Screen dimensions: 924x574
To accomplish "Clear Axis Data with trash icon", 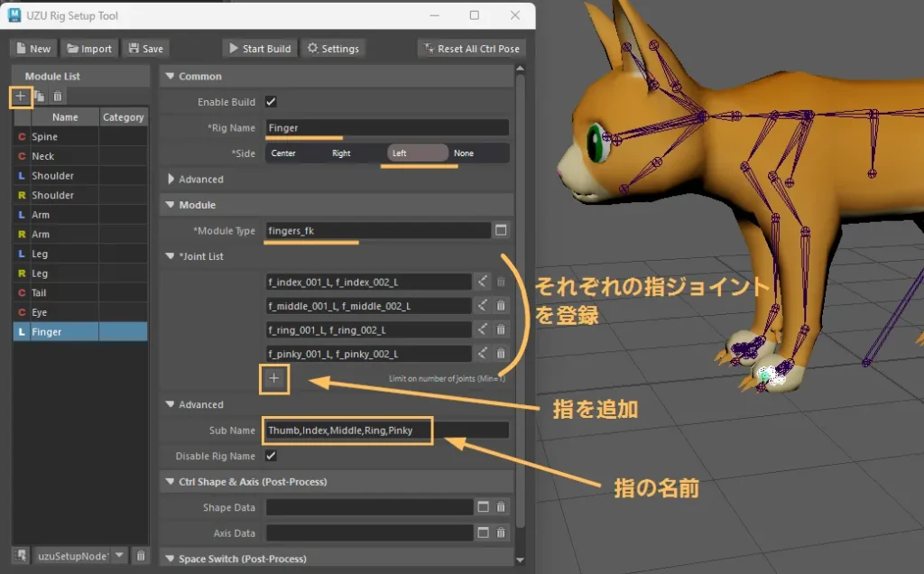I will tap(501, 532).
